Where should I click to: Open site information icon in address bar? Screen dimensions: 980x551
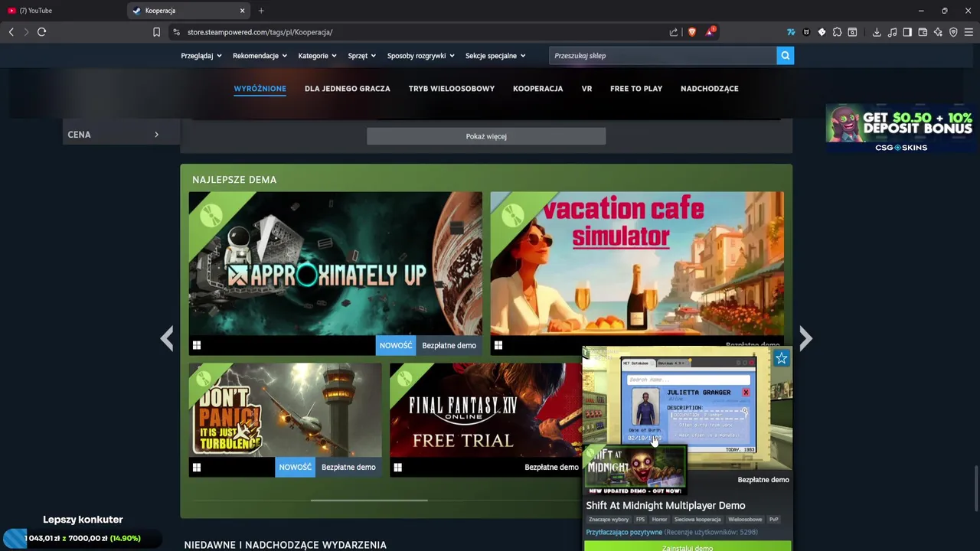point(176,32)
